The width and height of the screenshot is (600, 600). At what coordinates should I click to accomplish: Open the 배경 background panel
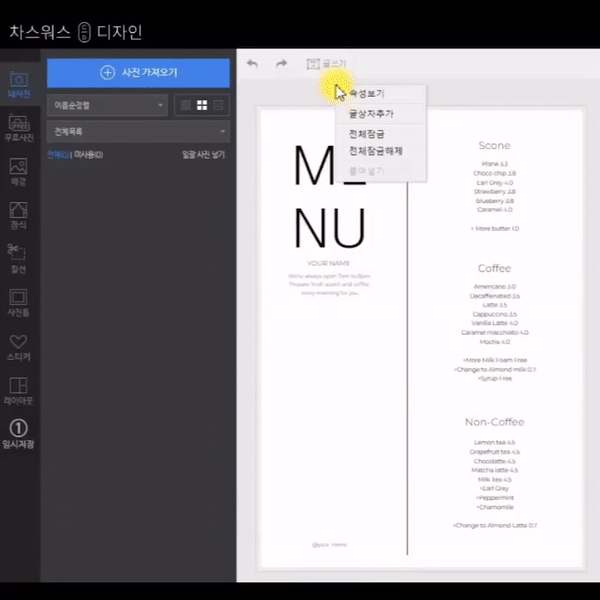18,172
